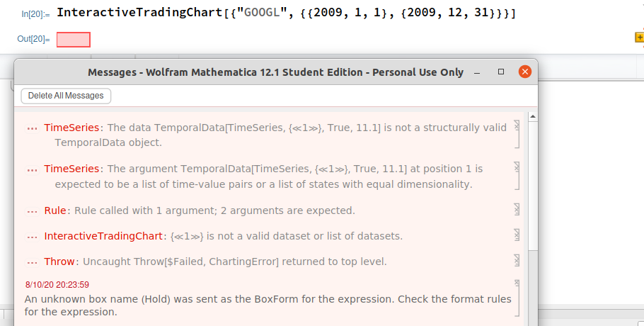Select the cell bracket of the Throw message
The width and height of the screenshot is (644, 326).
(x=517, y=260)
